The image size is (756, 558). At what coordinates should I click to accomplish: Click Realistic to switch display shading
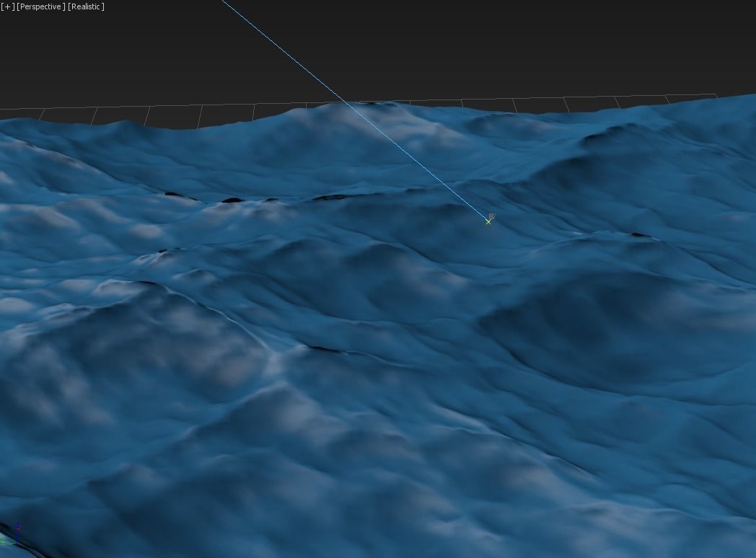[x=85, y=6]
